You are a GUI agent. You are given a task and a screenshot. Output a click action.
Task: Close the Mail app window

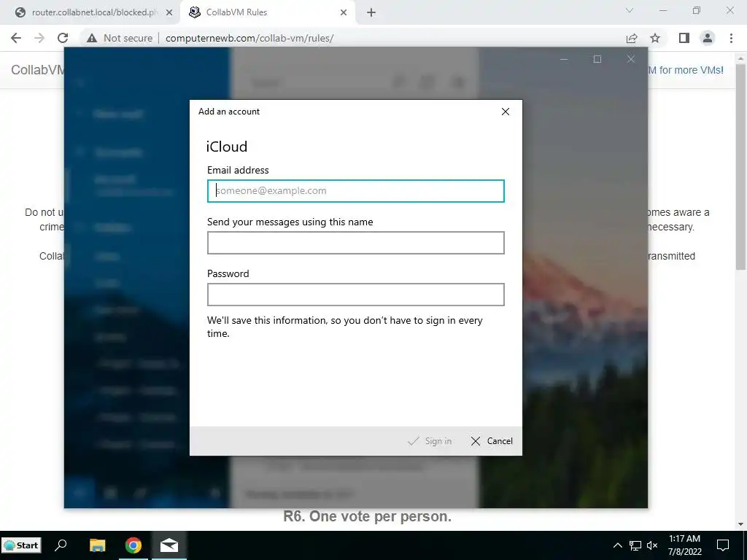click(x=631, y=59)
